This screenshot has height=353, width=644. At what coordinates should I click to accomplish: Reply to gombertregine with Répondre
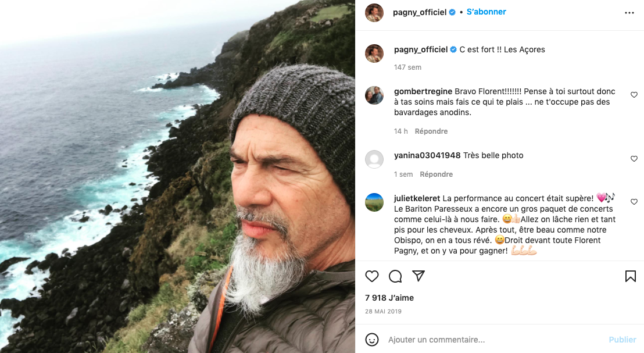(431, 131)
